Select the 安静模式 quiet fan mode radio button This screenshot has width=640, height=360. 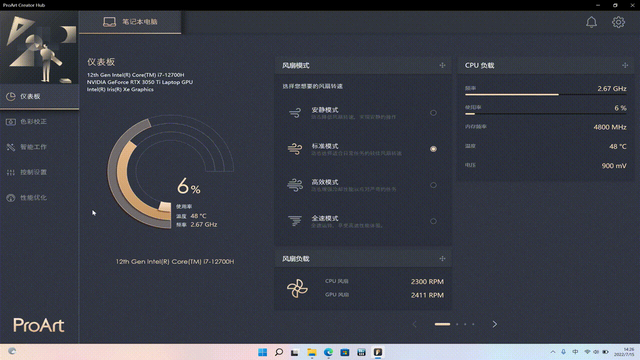pos(433,113)
